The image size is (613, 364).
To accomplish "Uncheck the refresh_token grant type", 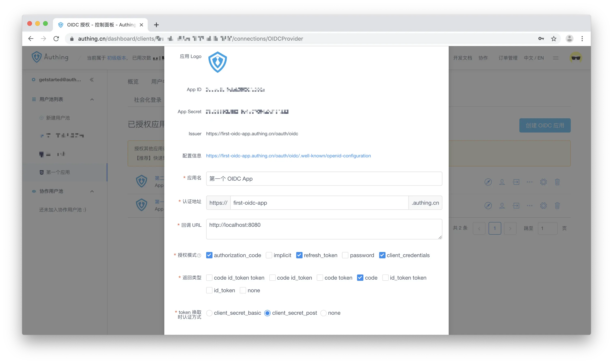I will [x=299, y=255].
